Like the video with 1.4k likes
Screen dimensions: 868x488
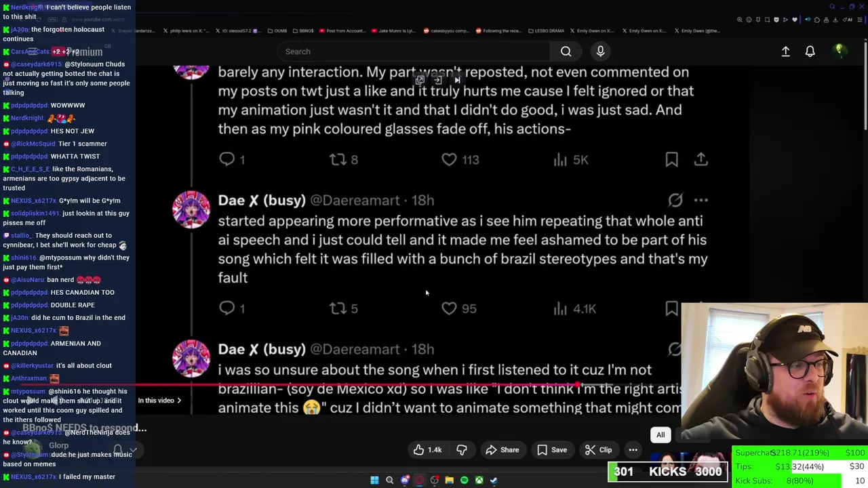[427, 450]
